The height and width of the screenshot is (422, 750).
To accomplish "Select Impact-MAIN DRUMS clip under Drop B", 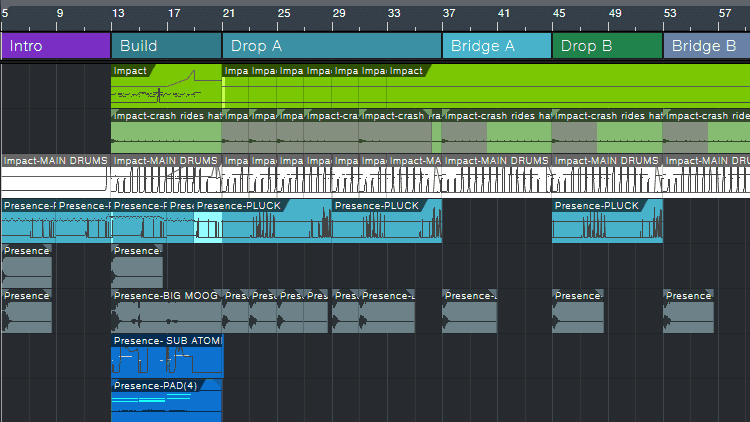I will coord(607,176).
